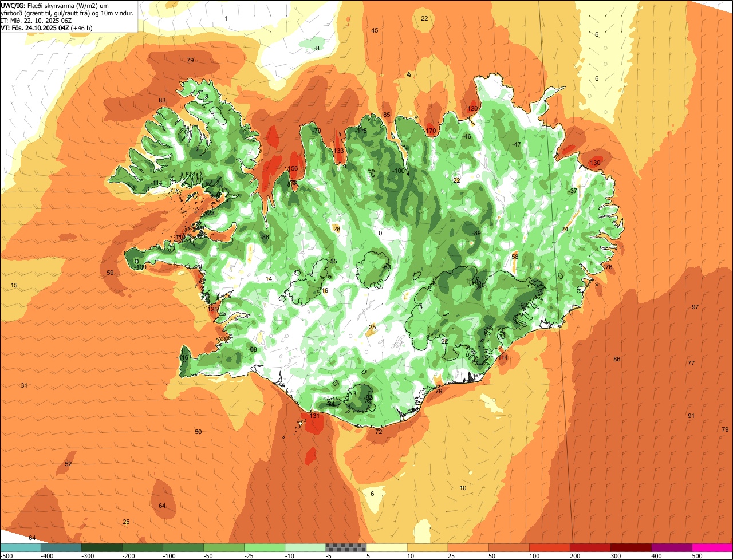Click the map value 76 on the east coast

[x=609, y=267]
